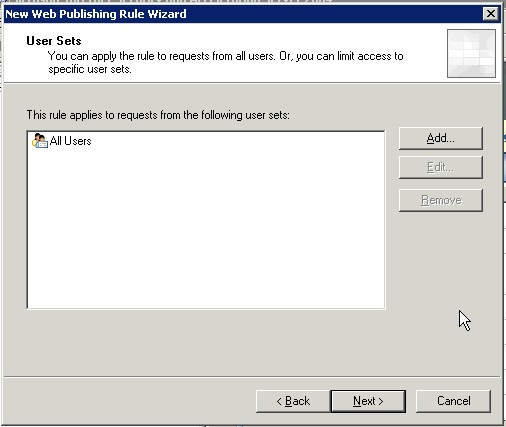Proceed with the Next button

[368, 401]
